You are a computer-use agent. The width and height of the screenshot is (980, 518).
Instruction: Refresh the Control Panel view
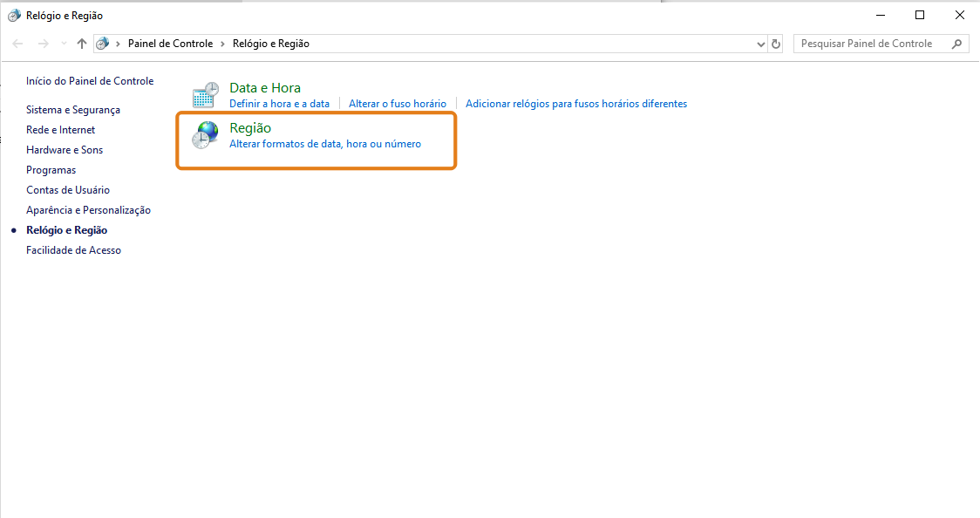click(776, 44)
